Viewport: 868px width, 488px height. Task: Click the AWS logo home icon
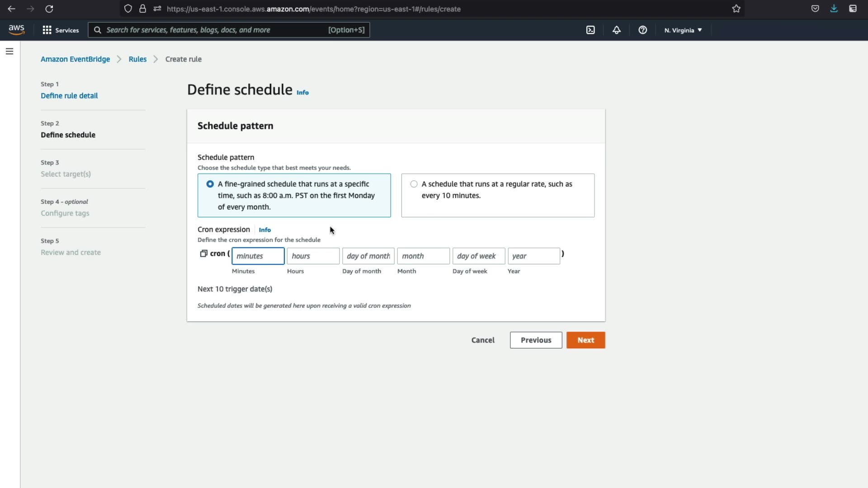tap(17, 30)
